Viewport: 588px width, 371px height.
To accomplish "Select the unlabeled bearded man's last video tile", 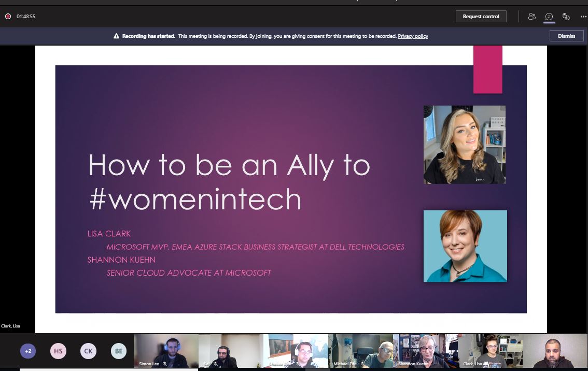I will [x=555, y=351].
